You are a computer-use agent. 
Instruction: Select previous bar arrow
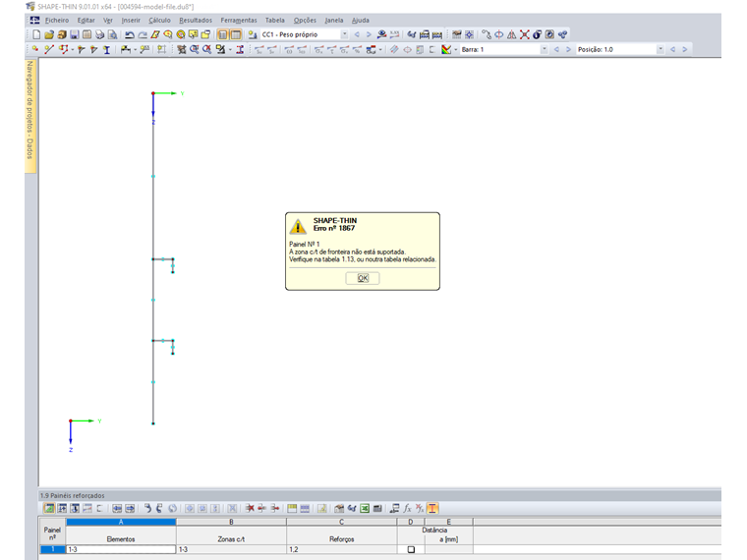tap(556, 49)
